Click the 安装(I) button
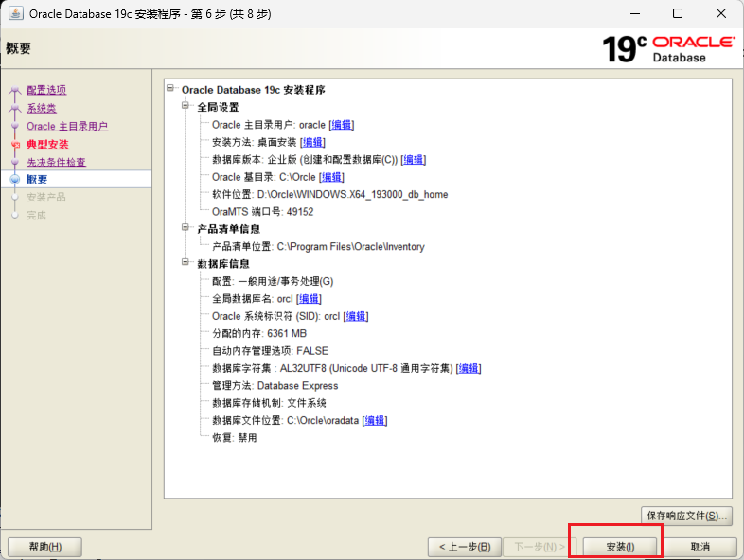The image size is (744, 560). pyautogui.click(x=620, y=547)
